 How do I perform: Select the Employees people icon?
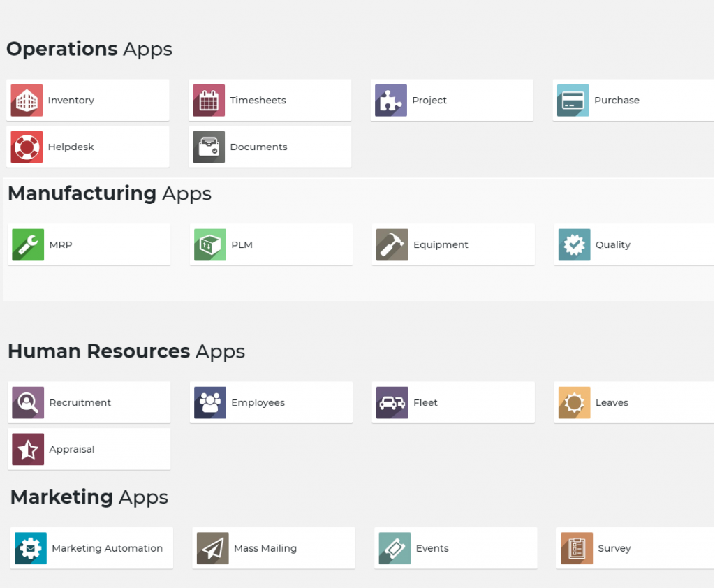210,403
